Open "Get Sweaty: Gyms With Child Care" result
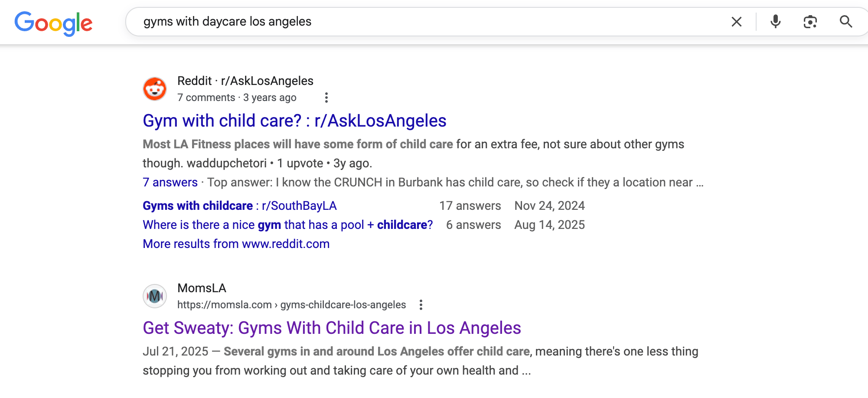 [x=332, y=328]
